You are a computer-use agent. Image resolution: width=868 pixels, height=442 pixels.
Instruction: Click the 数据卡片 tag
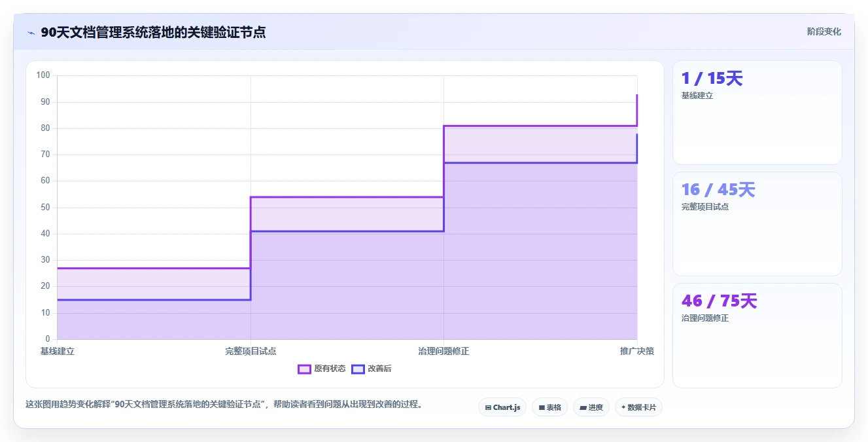[638, 407]
